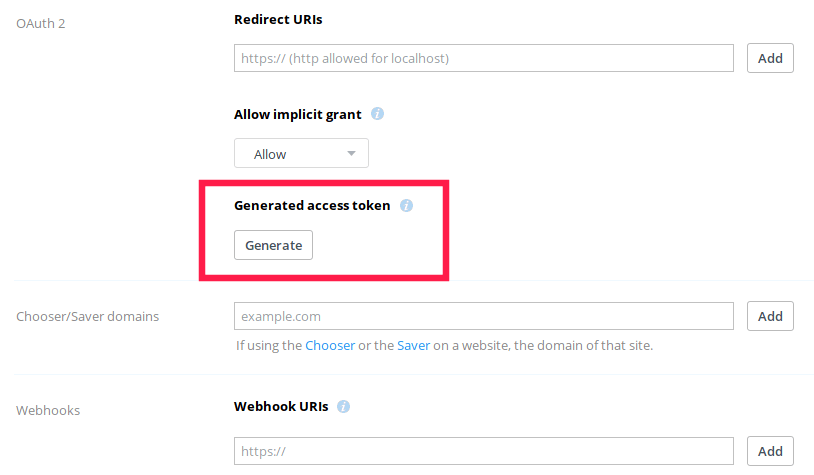Add the Webhook URI
Image resolution: width=814 pixels, height=475 pixels.
[x=770, y=451]
